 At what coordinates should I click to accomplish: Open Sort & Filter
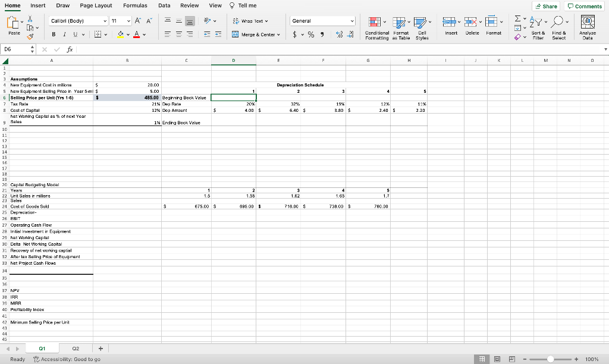coord(538,29)
